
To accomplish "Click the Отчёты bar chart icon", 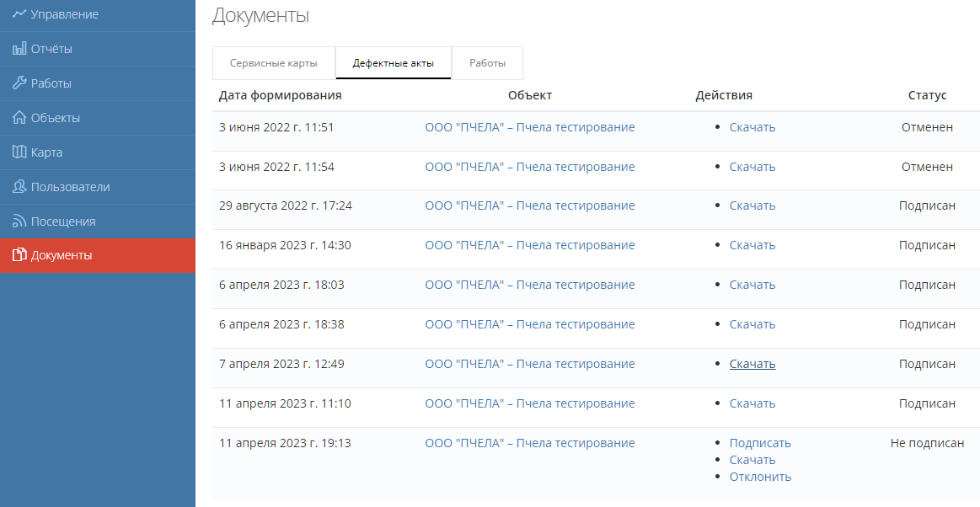I will coord(19,49).
